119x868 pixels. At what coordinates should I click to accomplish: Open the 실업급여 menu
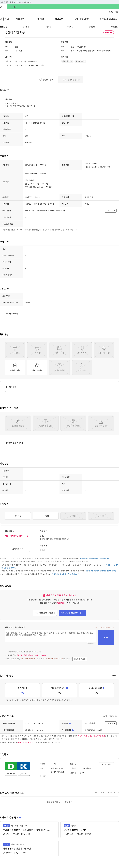[59, 19]
